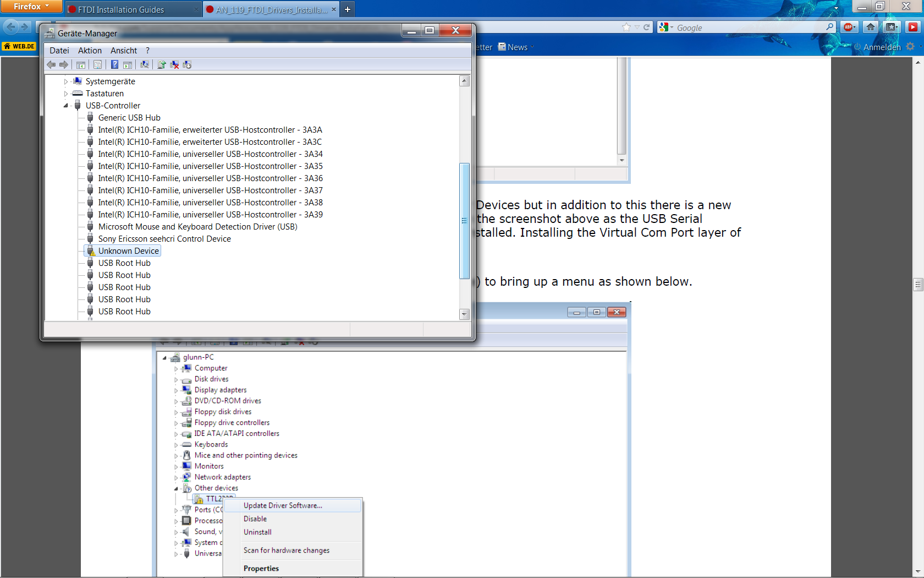This screenshot has height=578, width=924.
Task: Select Generic USB Hub entry
Action: (129, 118)
